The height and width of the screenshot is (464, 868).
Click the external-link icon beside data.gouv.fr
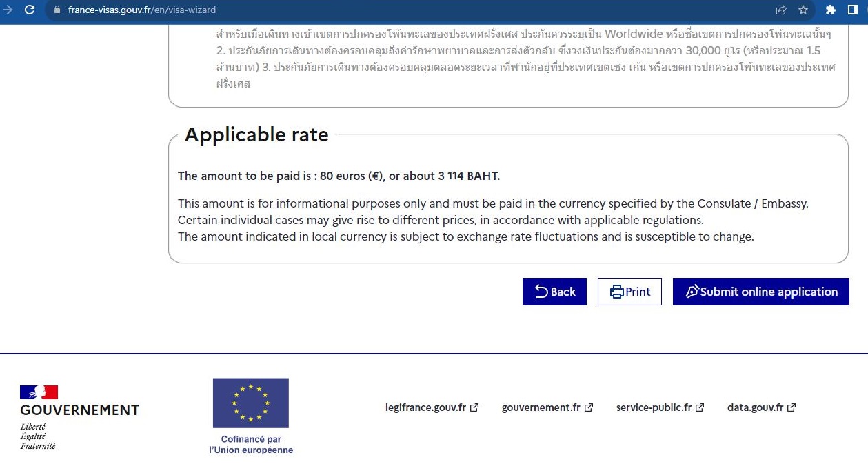(x=791, y=407)
